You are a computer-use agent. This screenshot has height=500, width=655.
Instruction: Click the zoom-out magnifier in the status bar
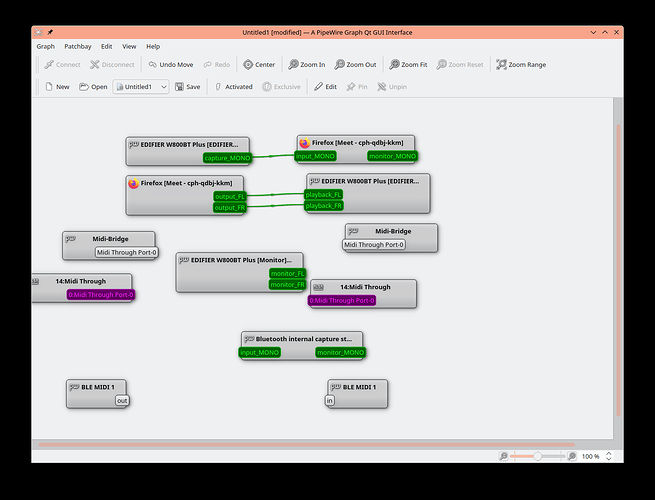click(503, 456)
